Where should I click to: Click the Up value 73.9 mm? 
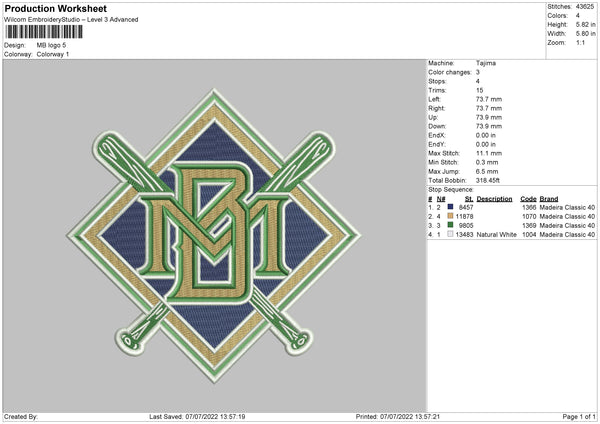(x=489, y=117)
